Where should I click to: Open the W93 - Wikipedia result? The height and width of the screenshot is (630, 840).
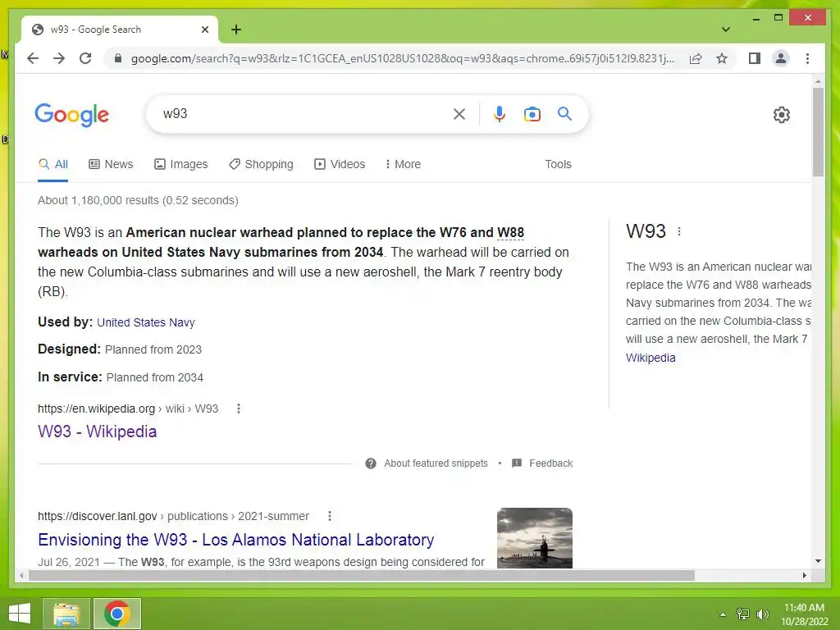97,431
